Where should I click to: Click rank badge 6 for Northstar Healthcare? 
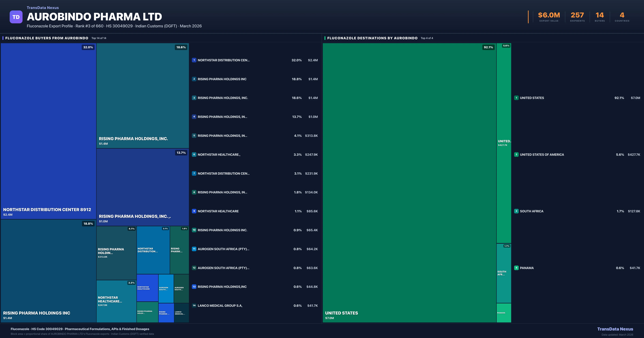click(x=194, y=155)
